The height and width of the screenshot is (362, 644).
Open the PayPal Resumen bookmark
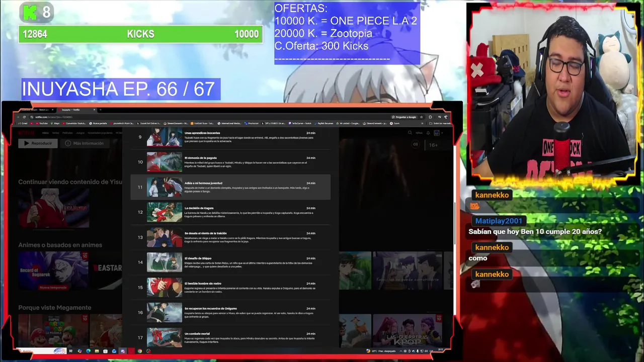point(323,123)
